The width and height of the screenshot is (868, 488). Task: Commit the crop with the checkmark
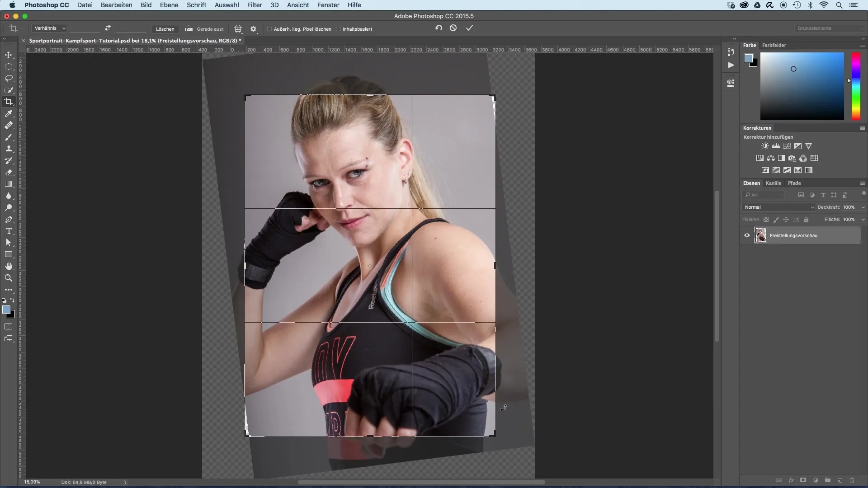tap(469, 28)
